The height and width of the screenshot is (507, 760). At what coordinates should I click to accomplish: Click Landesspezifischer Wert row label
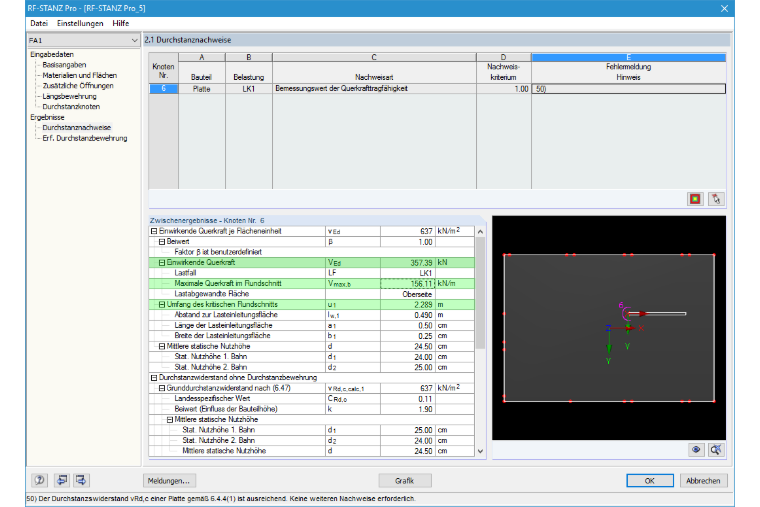(x=212, y=398)
